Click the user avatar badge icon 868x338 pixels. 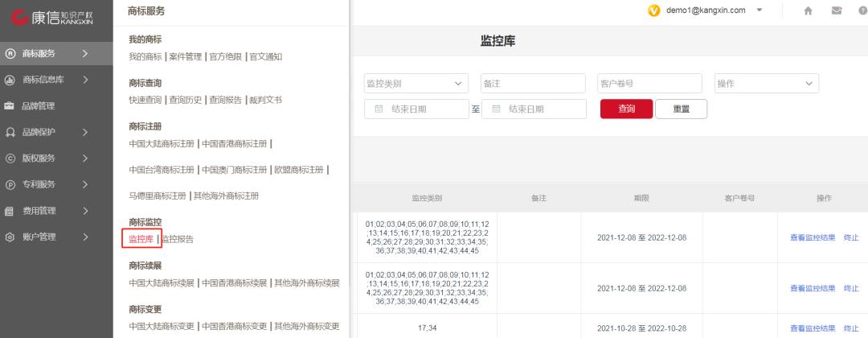[x=654, y=10]
